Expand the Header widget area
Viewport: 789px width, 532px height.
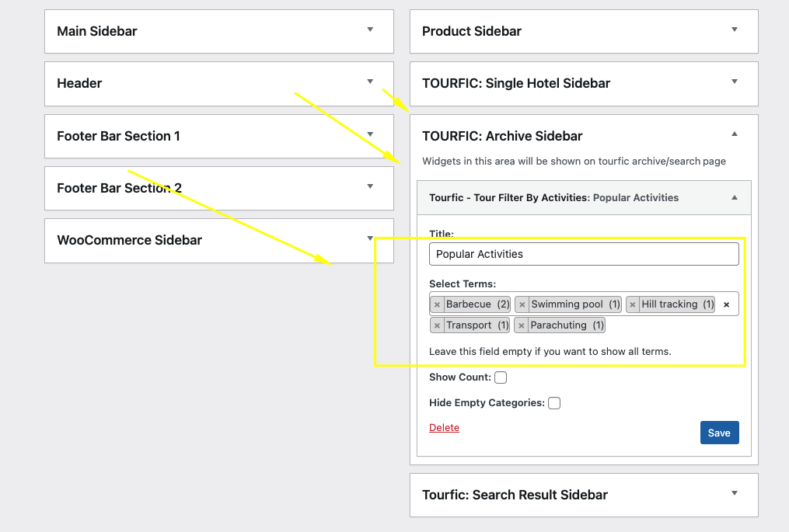coord(370,82)
